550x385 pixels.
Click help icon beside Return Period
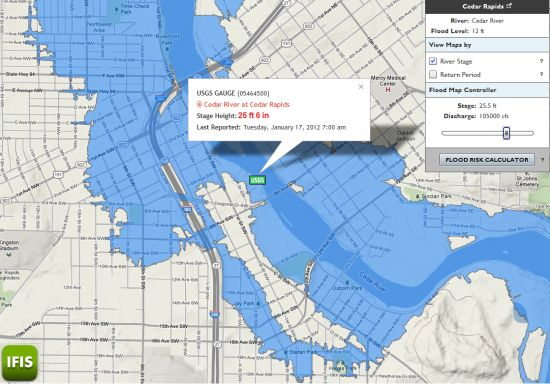pos(542,74)
